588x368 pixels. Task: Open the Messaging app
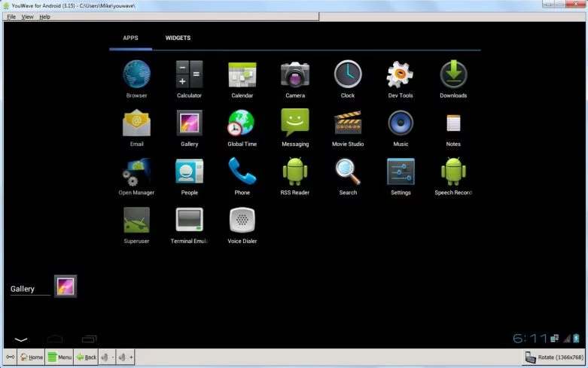(x=295, y=127)
